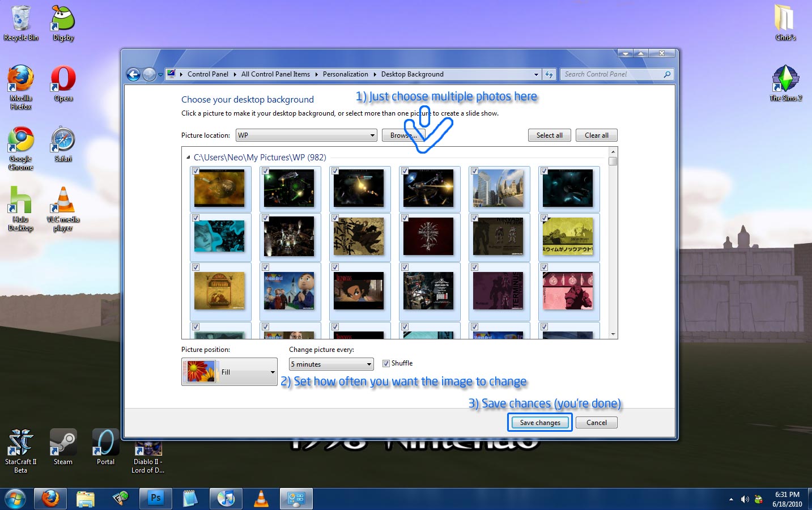Click the wallpaper list scrollbar down arrow
The image size is (812, 510).
pyautogui.click(x=613, y=334)
